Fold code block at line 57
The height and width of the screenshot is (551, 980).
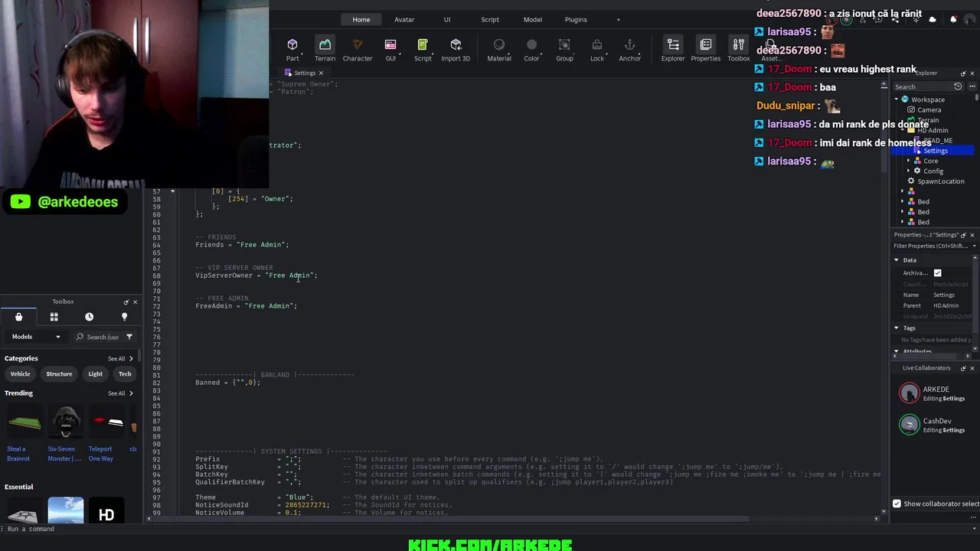point(172,191)
